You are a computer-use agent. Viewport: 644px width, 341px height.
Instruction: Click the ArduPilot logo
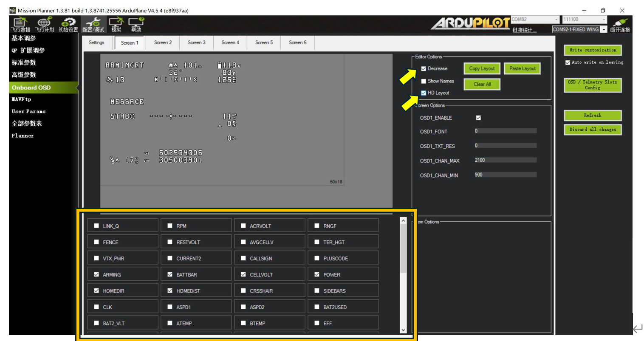pos(470,23)
